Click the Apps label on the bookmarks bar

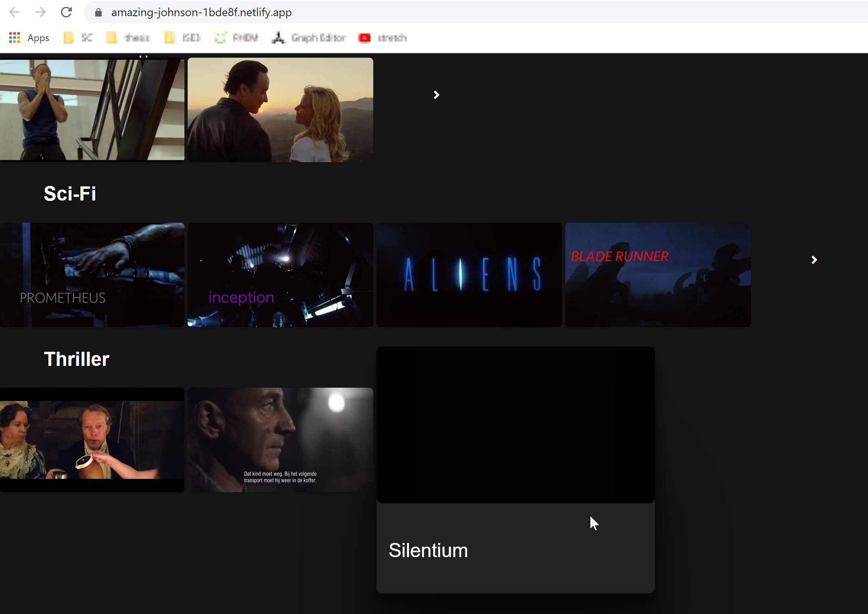[x=38, y=38]
